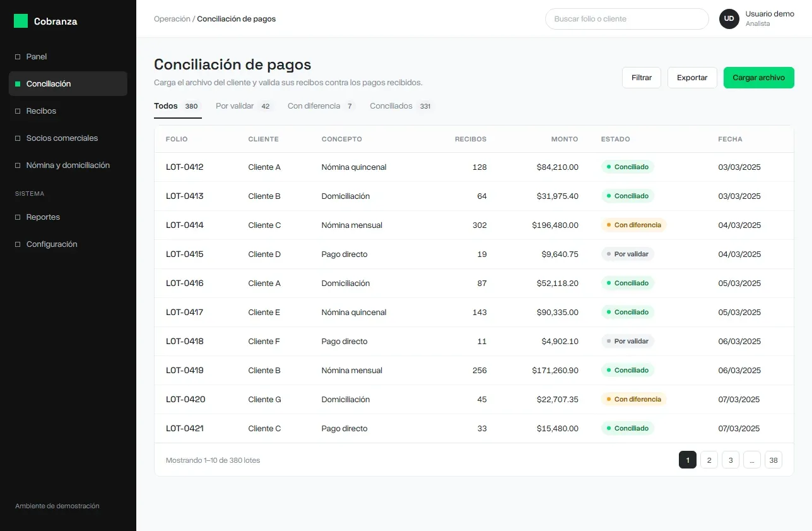Click the Operación breadcrumb link
The height and width of the screenshot is (531, 812).
(x=172, y=19)
